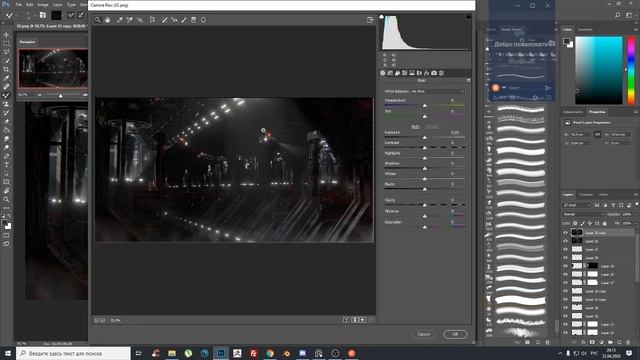Image resolution: width=640 pixels, height=360 pixels.
Task: Select the Color Sampler tool in Camera Raw
Action: 129,20
